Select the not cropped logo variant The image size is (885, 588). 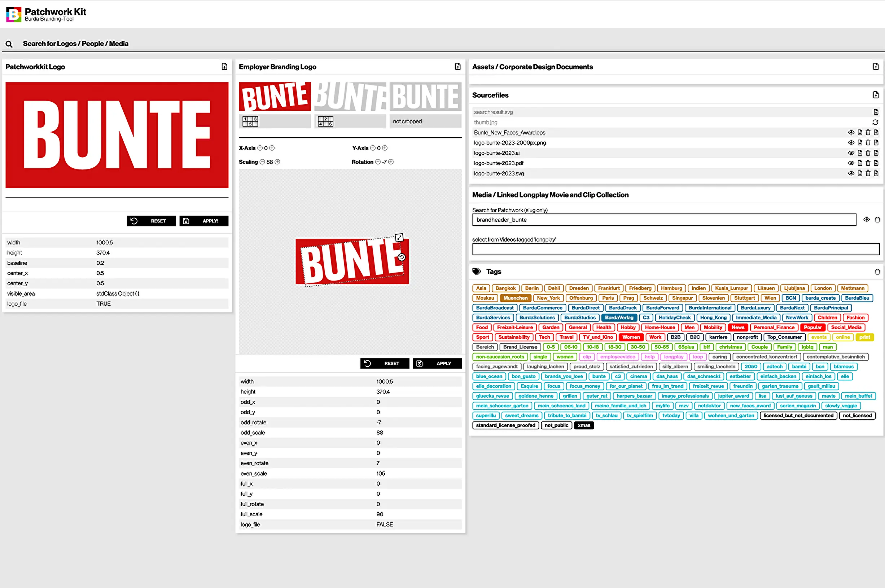click(x=425, y=97)
